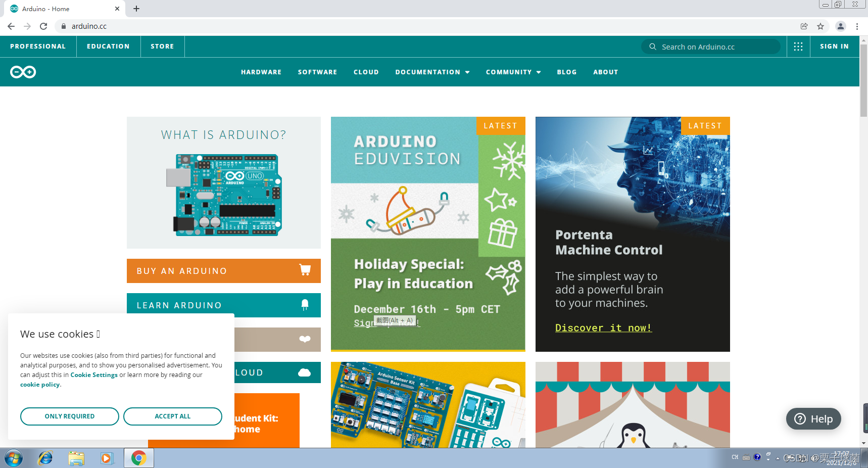Go back with browser back arrow
This screenshot has width=868, height=468.
click(x=11, y=26)
